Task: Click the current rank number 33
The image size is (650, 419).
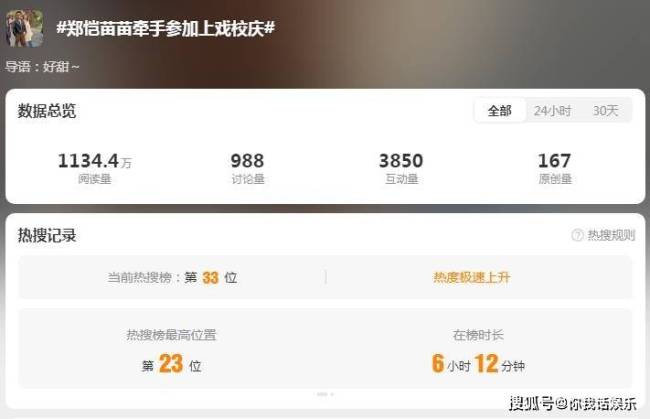Action: [211, 278]
